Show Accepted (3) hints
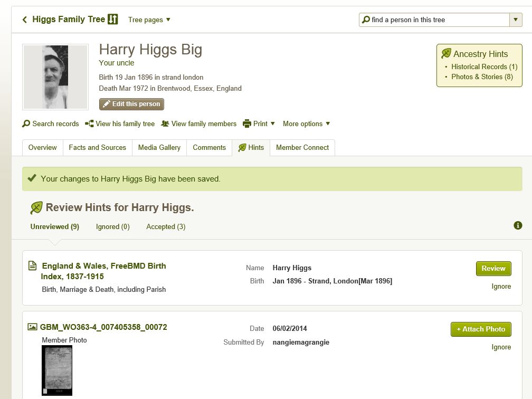Viewport: 532px width, 399px height. pos(166,226)
